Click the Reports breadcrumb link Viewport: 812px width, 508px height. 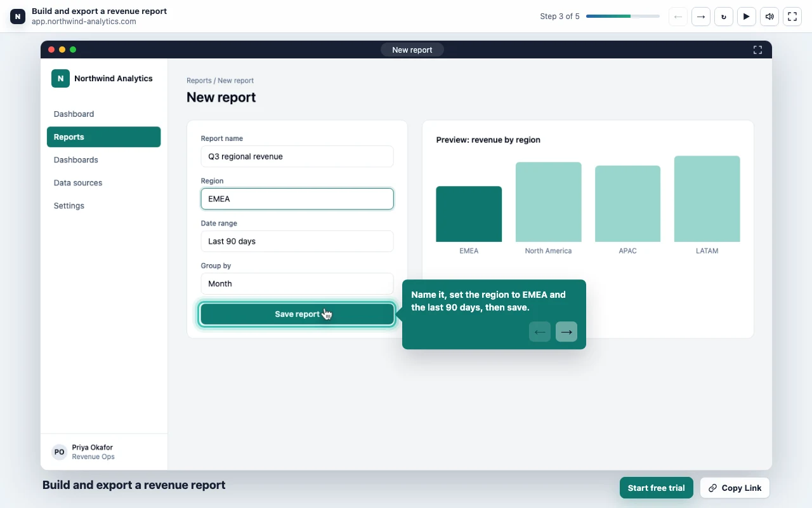(199, 81)
